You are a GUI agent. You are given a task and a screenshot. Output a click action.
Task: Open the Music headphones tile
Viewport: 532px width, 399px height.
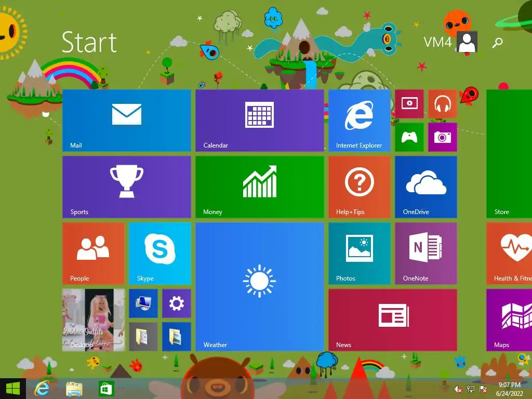tap(443, 104)
